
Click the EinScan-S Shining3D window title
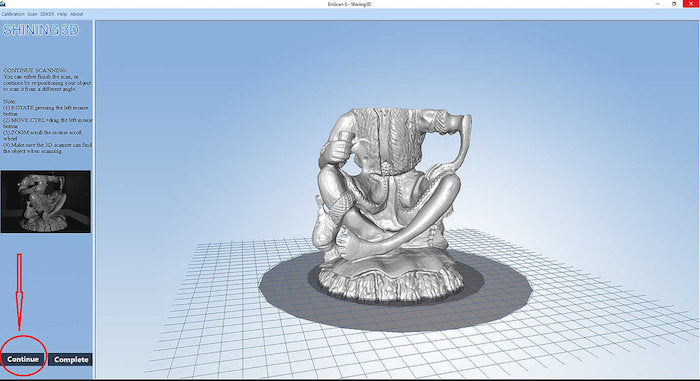coord(349,4)
